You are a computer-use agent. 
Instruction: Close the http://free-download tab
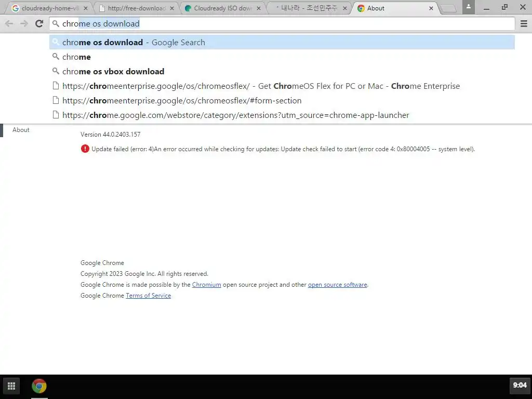[x=172, y=8]
